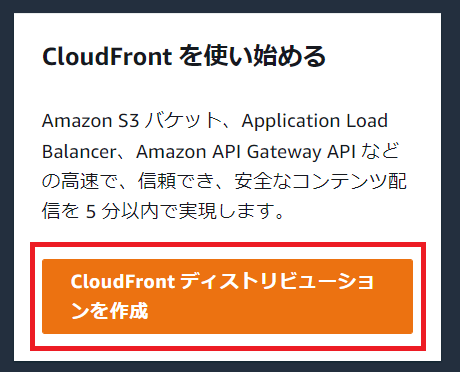Click the word CloudFront inside the orange button
Viewport: 460px width, 372px height.
[123, 281]
